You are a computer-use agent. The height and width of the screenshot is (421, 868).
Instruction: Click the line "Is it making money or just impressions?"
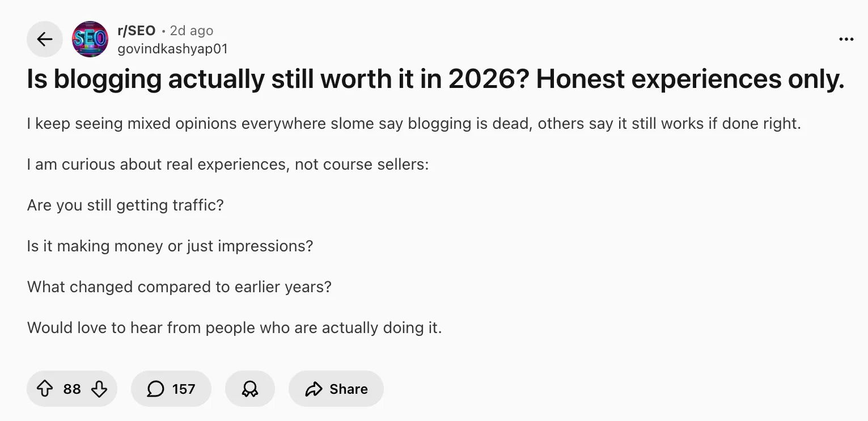pyautogui.click(x=170, y=246)
